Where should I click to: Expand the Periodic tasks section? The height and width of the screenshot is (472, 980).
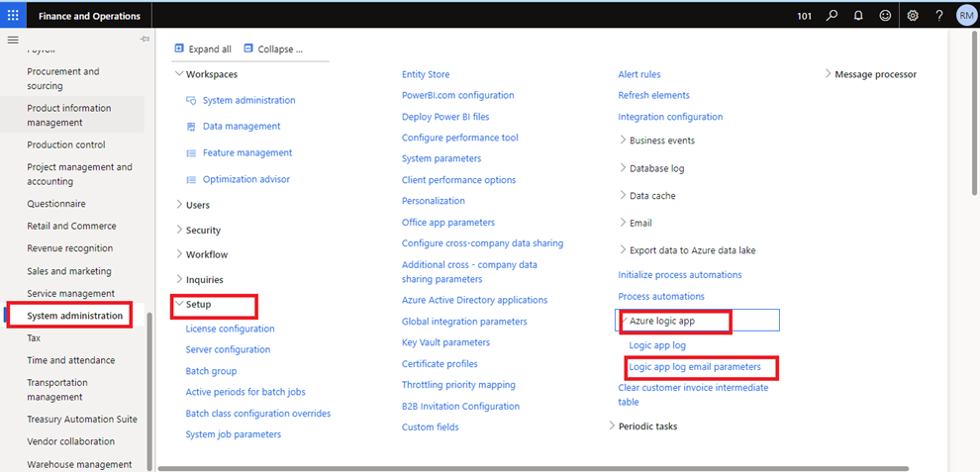coord(612,426)
